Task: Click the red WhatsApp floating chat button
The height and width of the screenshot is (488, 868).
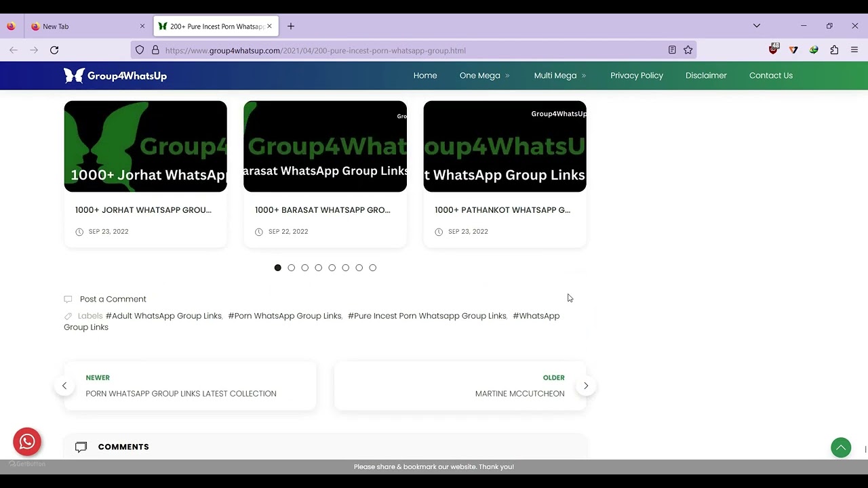Action: pos(27,442)
